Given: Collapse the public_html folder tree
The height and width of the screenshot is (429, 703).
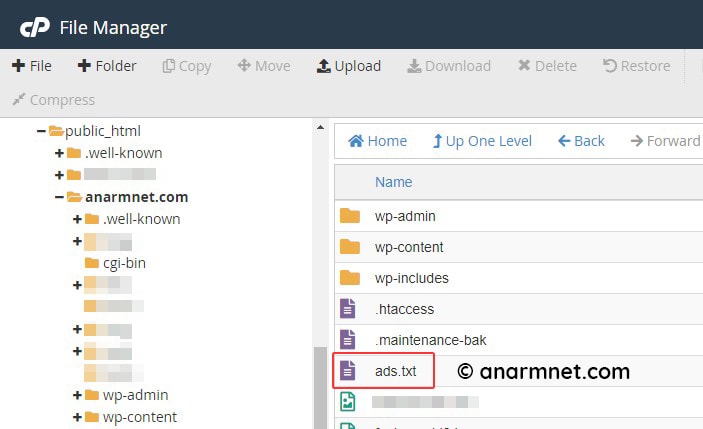Looking at the screenshot, I should [x=41, y=131].
